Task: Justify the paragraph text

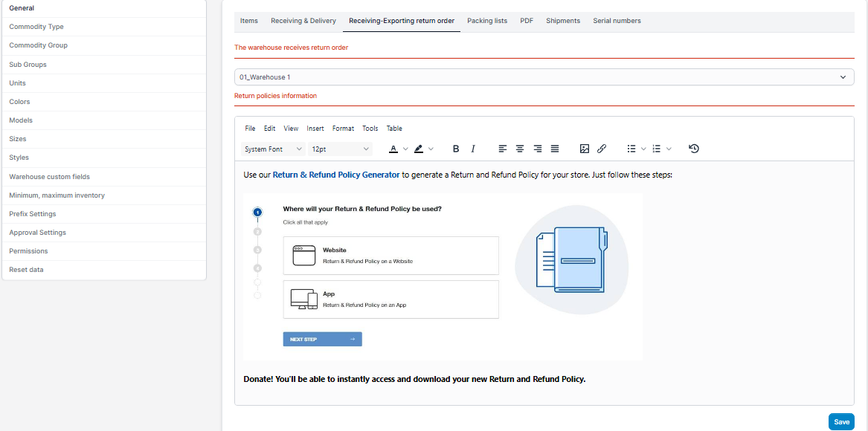Action: (555, 149)
